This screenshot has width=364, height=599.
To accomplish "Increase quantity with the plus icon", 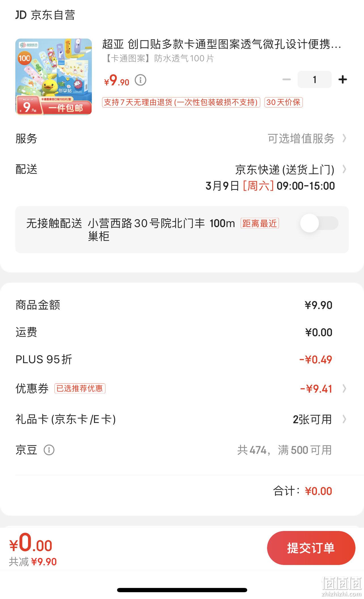I will [x=343, y=80].
